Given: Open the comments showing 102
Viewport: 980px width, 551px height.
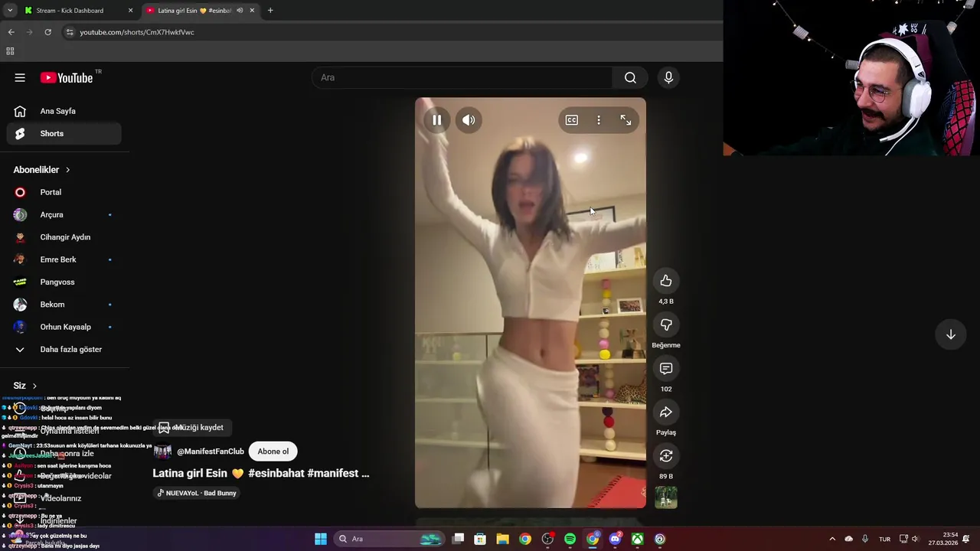Looking at the screenshot, I should [x=666, y=368].
